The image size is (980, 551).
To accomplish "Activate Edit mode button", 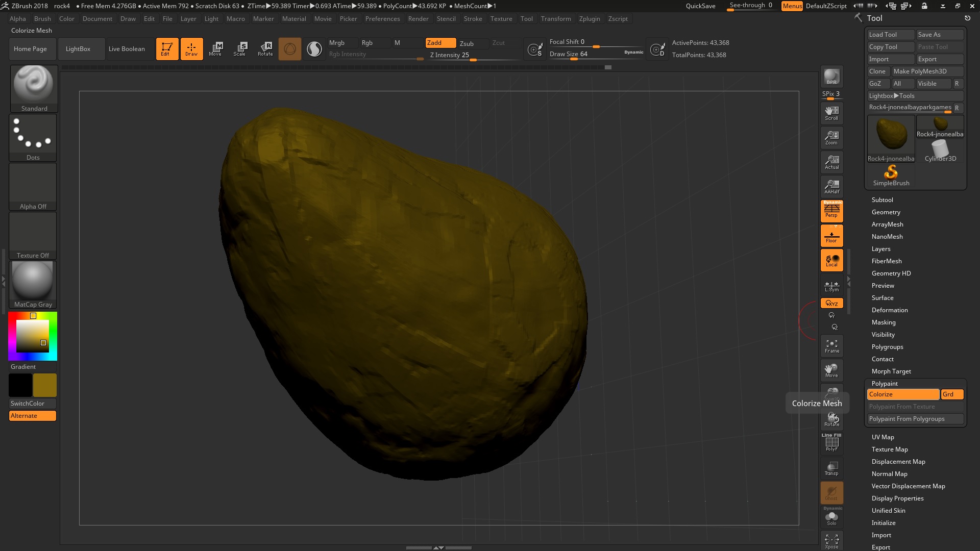I will click(x=167, y=49).
